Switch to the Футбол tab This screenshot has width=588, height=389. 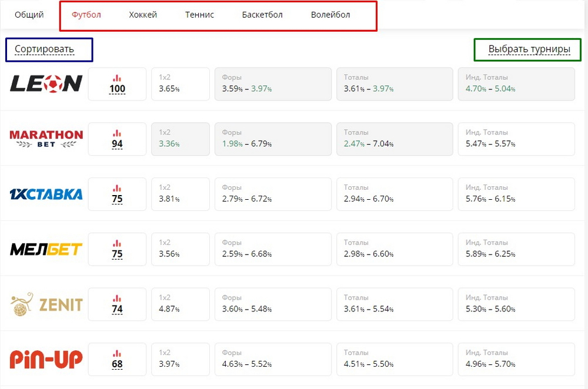[86, 15]
